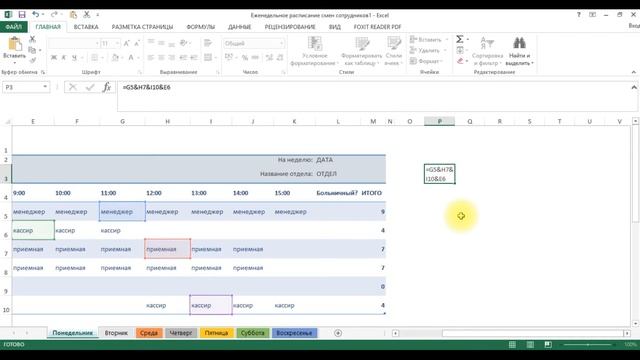Select the blue Воскресенье sheet tab
Viewport: 640px width, 360px height.
tap(294, 333)
